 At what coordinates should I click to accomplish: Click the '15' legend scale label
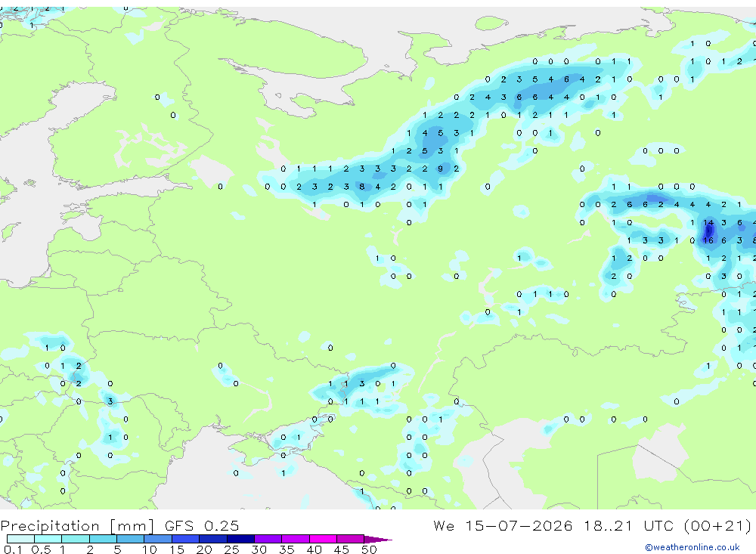(x=176, y=549)
